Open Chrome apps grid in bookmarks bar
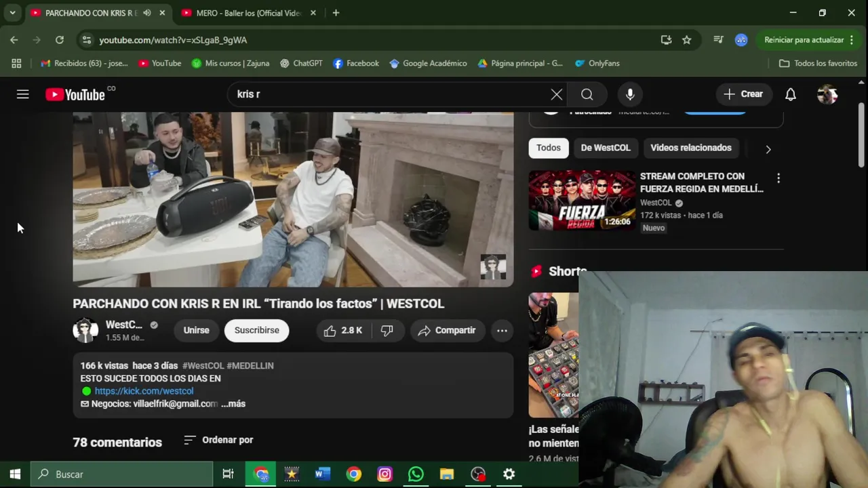The height and width of the screenshot is (488, 868). click(16, 63)
